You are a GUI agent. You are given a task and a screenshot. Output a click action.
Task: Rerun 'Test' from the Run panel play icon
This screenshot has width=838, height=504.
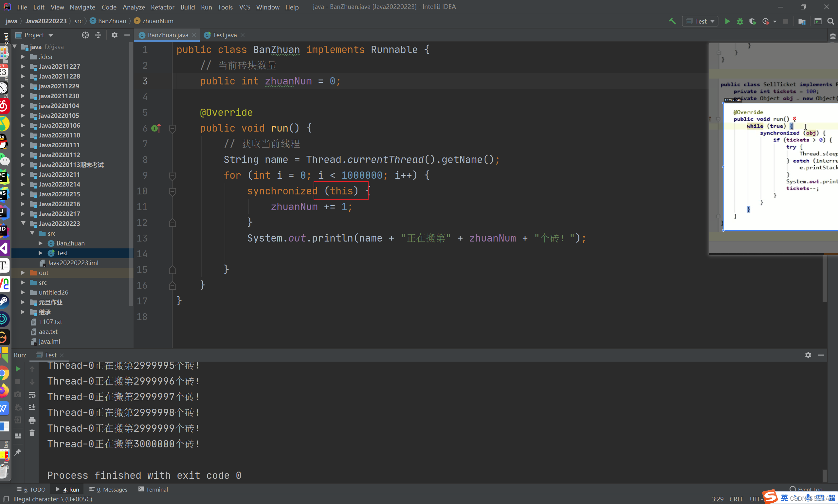coord(18,369)
